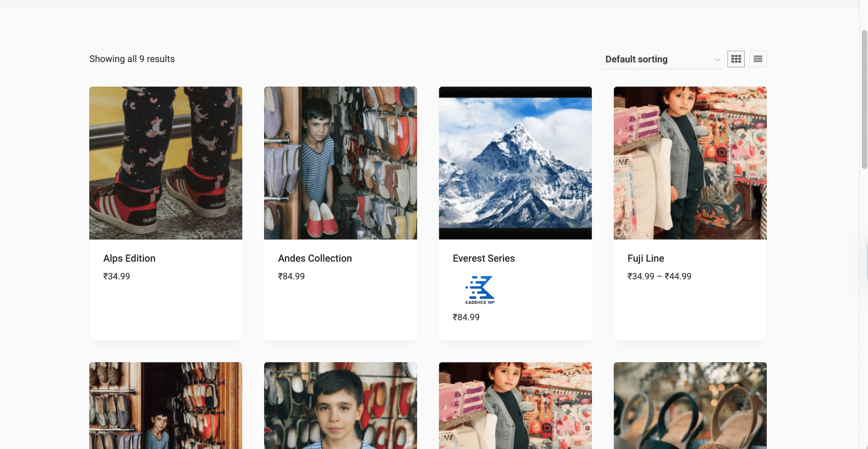
Task: Click the Fuji Line price range
Action: point(659,276)
